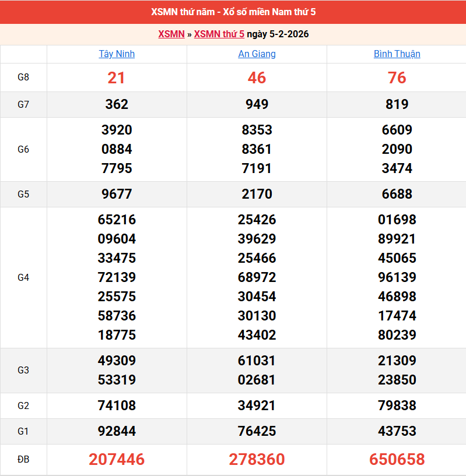
Task: Open the Tây Ninh province link
Action: 117,54
